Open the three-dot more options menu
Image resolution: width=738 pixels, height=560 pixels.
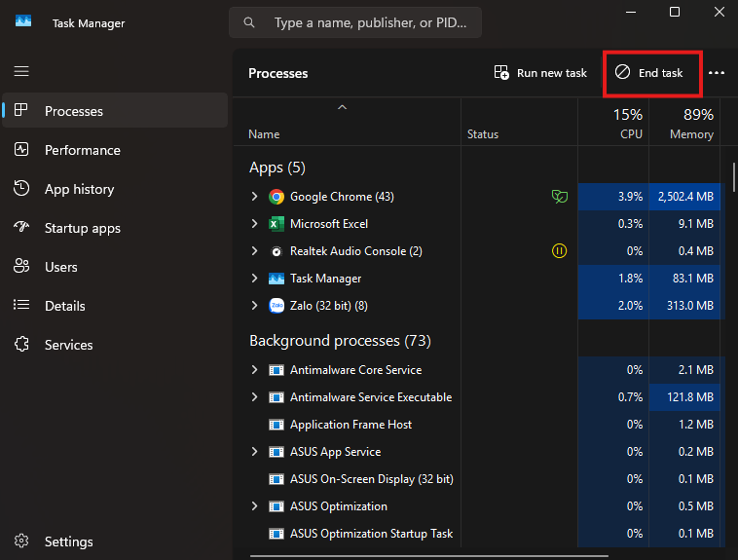coord(717,72)
